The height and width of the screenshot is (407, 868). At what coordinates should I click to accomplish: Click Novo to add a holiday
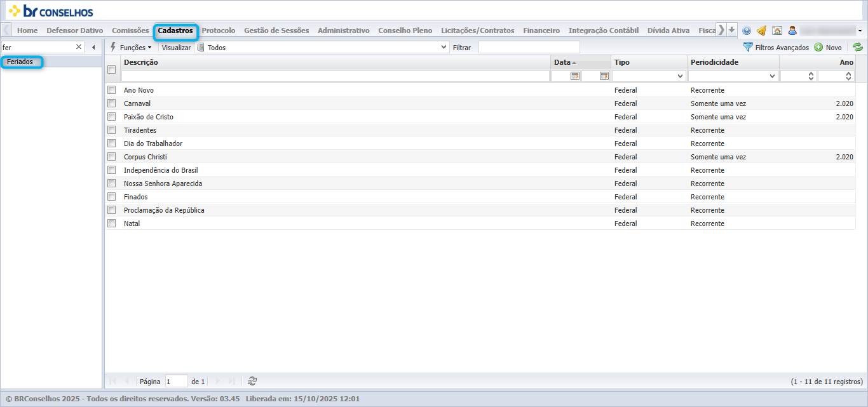point(828,47)
